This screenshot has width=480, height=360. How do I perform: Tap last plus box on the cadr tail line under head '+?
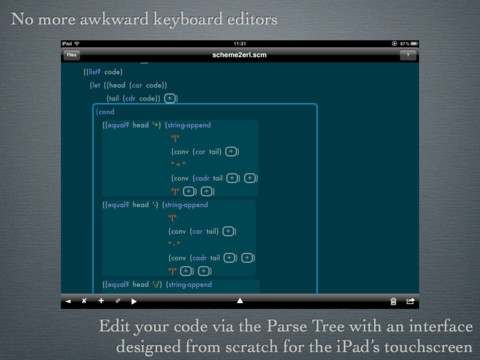pos(250,178)
